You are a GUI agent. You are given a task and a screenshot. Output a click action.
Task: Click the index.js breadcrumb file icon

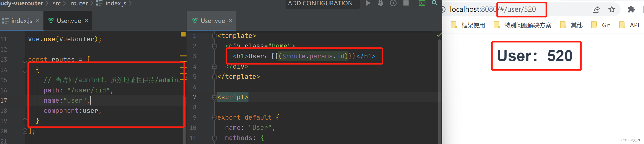(x=99, y=3)
